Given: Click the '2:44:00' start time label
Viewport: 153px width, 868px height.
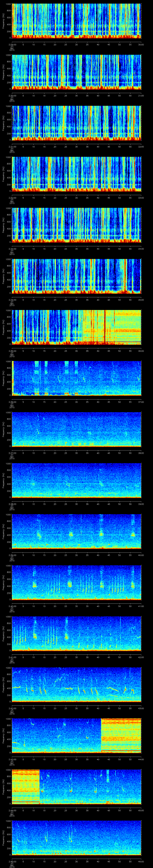Looking at the screenshot, I should (12, 810).
